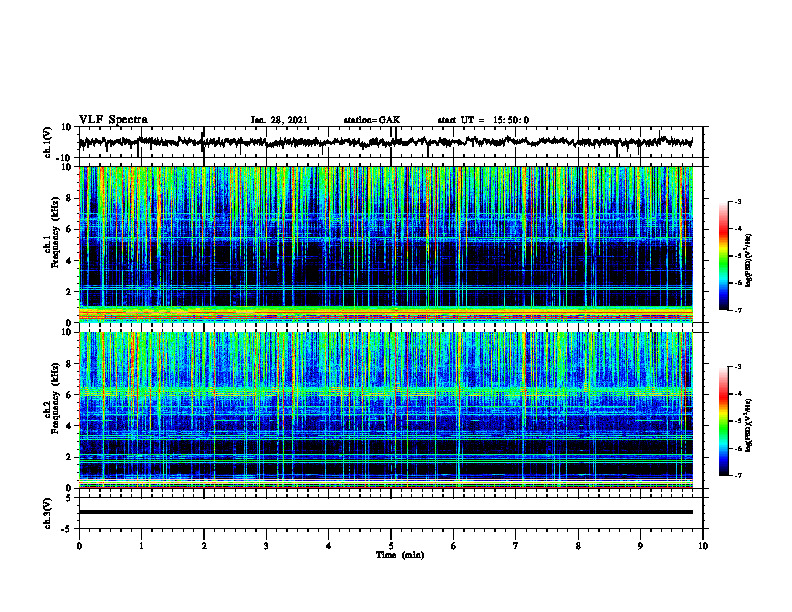Click the time axis tick labeled 2
Image resolution: width=792 pixels, height=612 pixels.
(204, 546)
